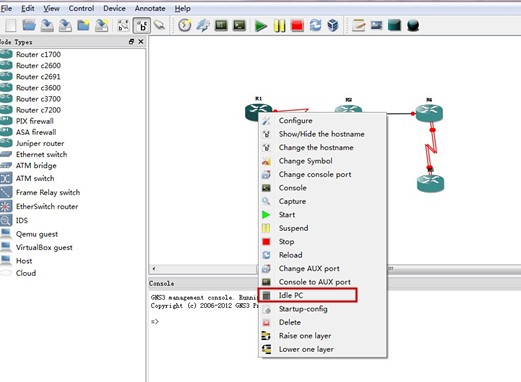521x382 pixels.
Task: Click the red Stop all devices icon
Action: point(297,26)
